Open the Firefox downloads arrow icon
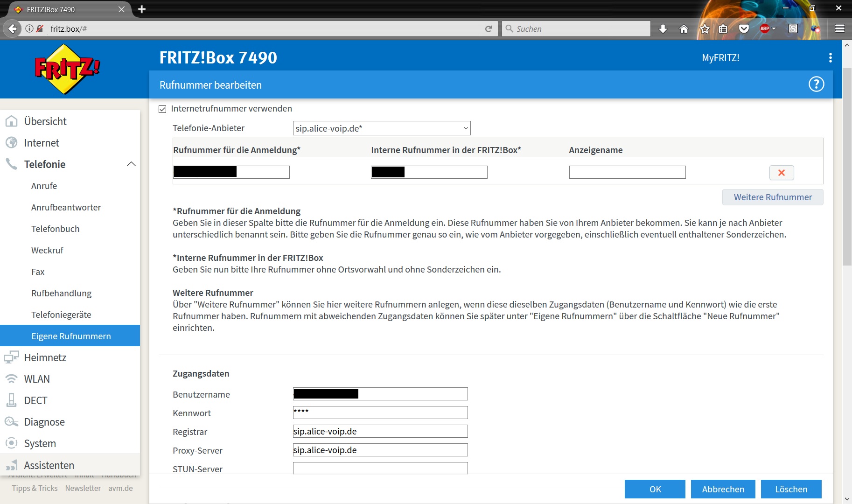 coord(663,29)
